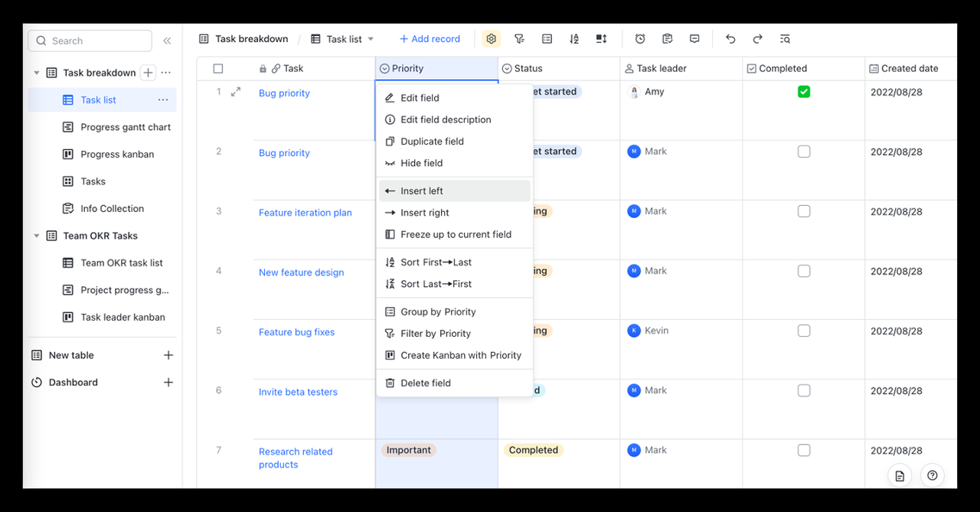
Task: Collapse the sidebar with double chevron
Action: tap(167, 41)
